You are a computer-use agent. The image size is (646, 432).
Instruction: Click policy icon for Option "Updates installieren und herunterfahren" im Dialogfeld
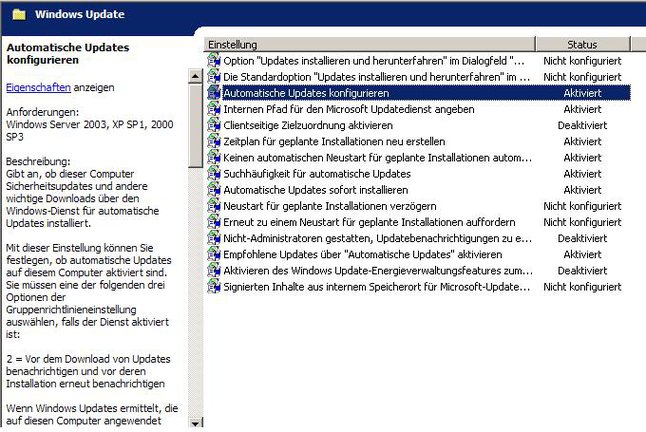214,61
